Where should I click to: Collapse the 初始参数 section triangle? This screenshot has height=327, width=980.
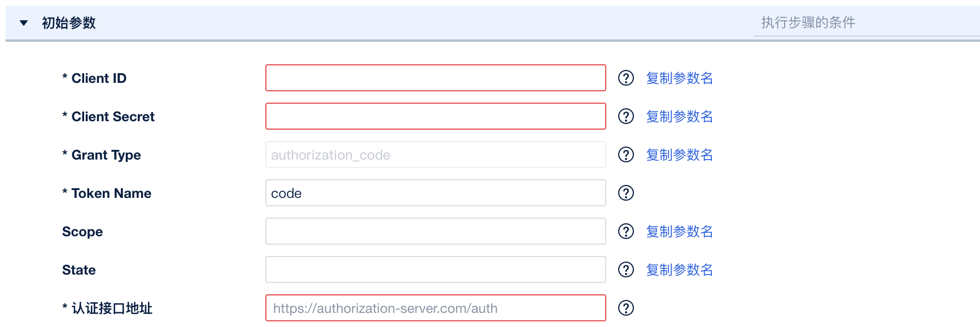click(x=24, y=23)
